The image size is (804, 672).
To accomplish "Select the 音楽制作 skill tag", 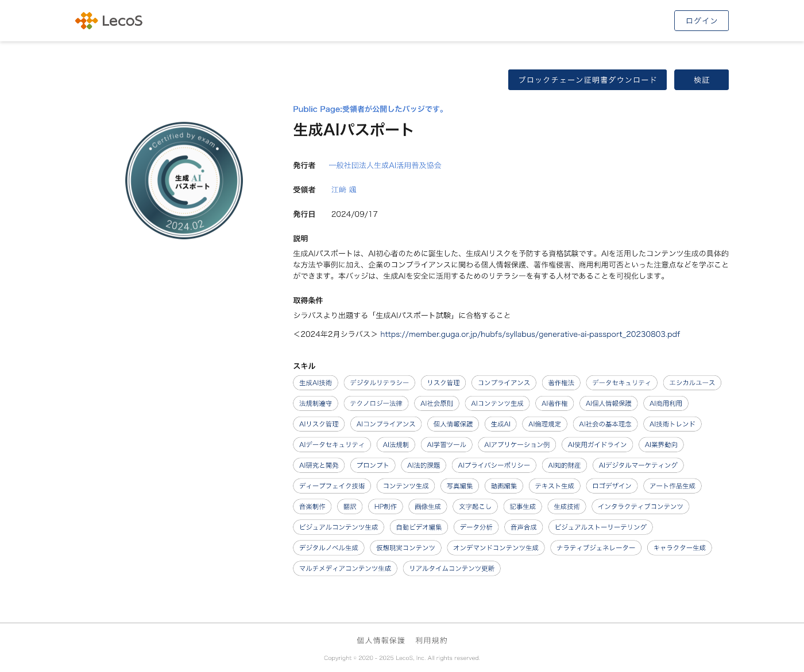I will click(x=312, y=507).
